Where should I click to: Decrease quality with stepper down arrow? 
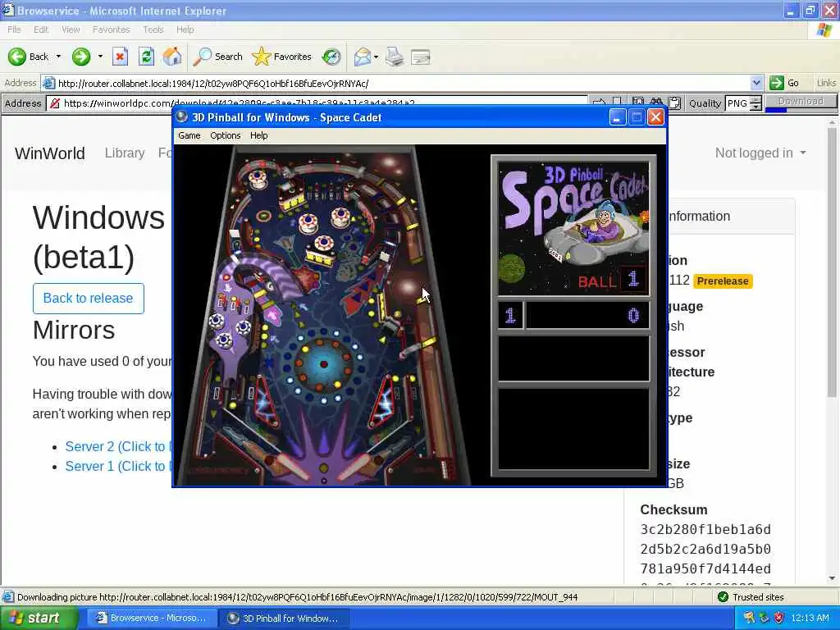pyautogui.click(x=756, y=107)
